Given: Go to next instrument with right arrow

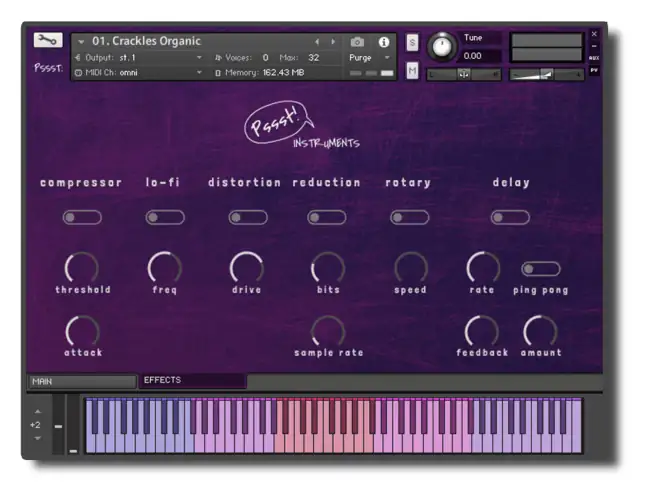Looking at the screenshot, I should [333, 42].
